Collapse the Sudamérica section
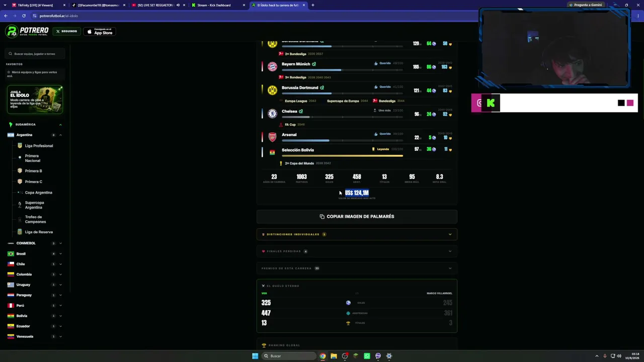Viewport: 644px width, 362px height. (60, 125)
